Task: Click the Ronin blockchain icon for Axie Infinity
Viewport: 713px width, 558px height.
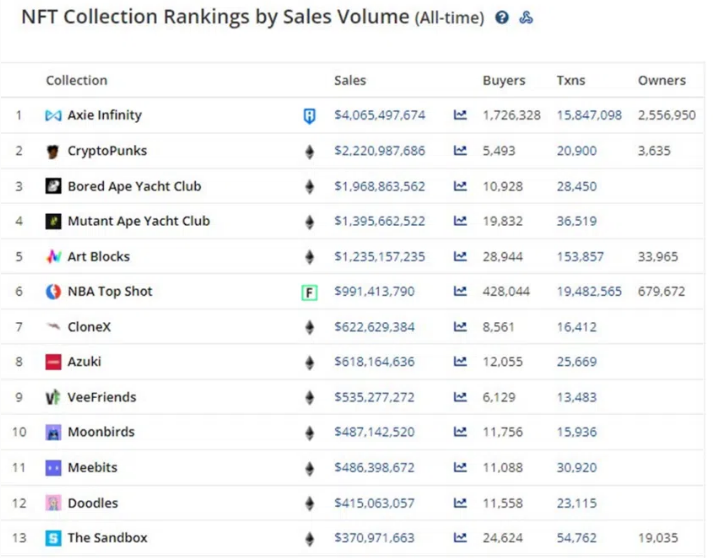Action: pyautogui.click(x=309, y=116)
